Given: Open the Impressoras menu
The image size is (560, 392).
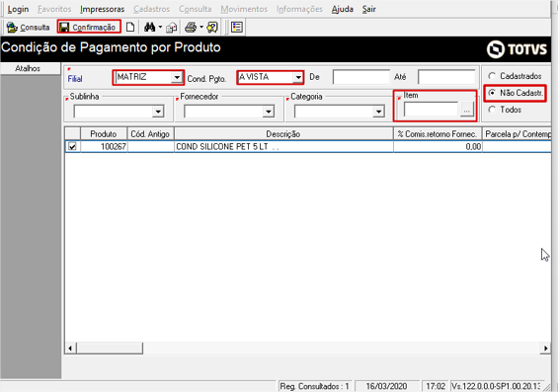Looking at the screenshot, I should [x=102, y=9].
